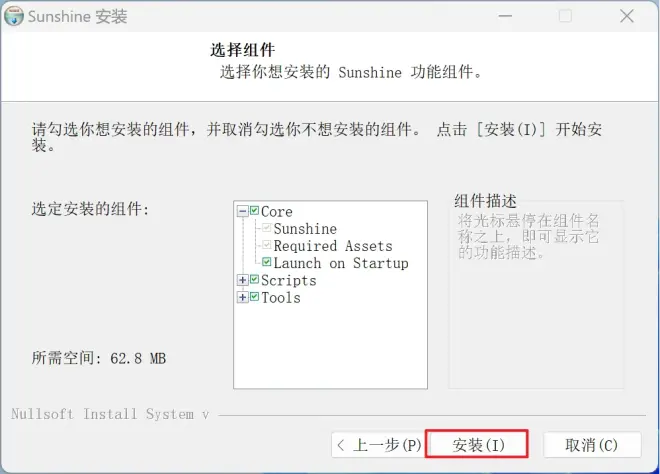
Task: Select the Core tree label
Action: click(x=277, y=211)
